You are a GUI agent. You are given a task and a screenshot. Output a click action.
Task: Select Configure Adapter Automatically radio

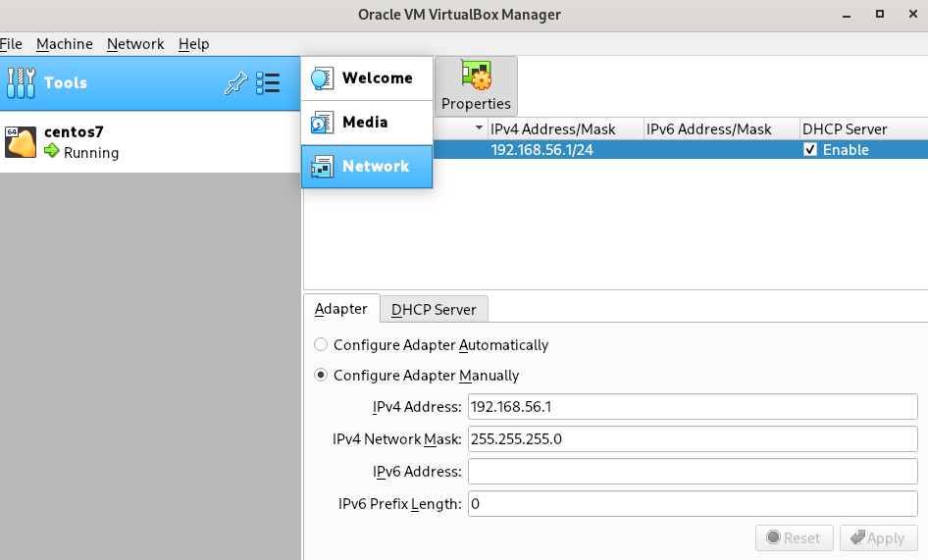tap(321, 344)
